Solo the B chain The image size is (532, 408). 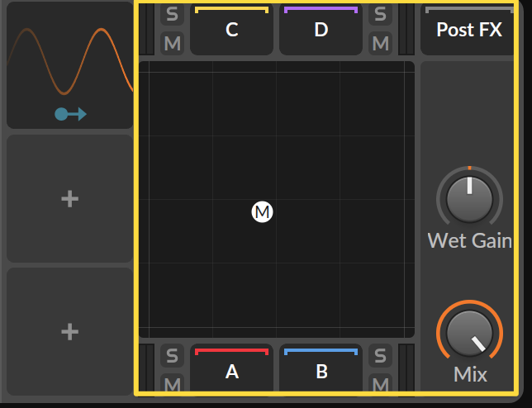point(380,356)
